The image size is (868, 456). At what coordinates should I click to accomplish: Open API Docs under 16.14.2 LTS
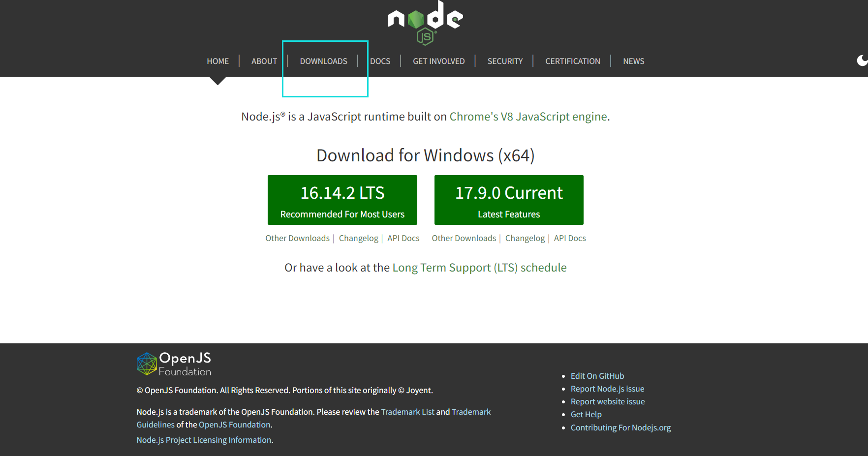click(403, 238)
